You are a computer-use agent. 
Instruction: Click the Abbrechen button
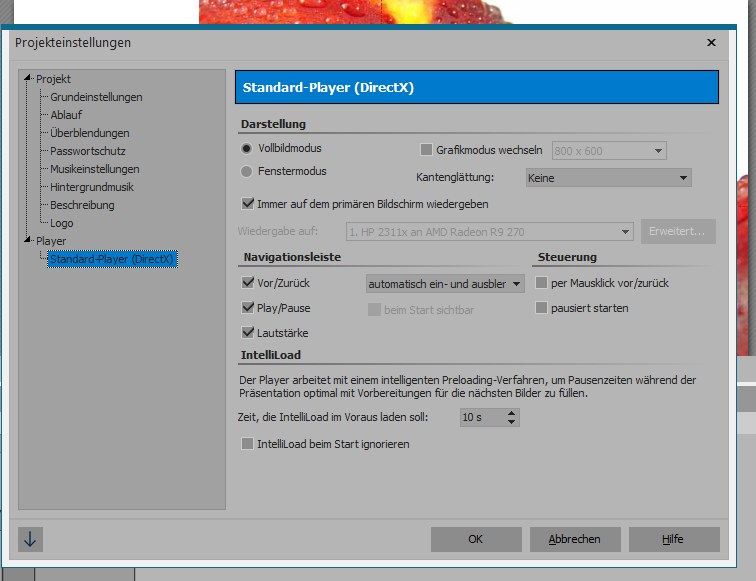coord(574,539)
